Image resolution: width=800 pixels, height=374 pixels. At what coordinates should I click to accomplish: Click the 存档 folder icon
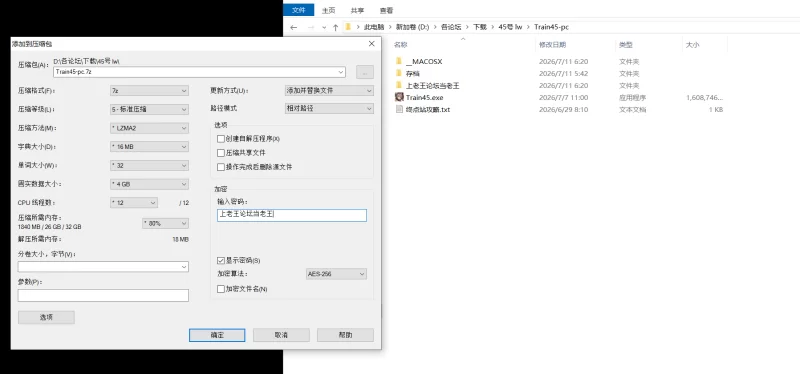pos(399,73)
